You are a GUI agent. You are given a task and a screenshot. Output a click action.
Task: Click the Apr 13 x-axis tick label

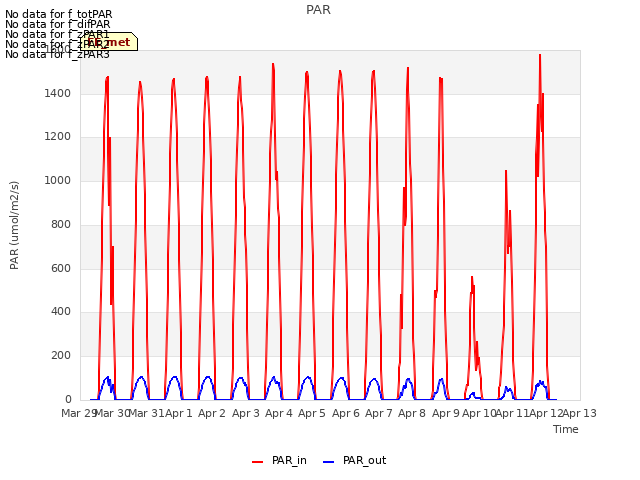580,413
